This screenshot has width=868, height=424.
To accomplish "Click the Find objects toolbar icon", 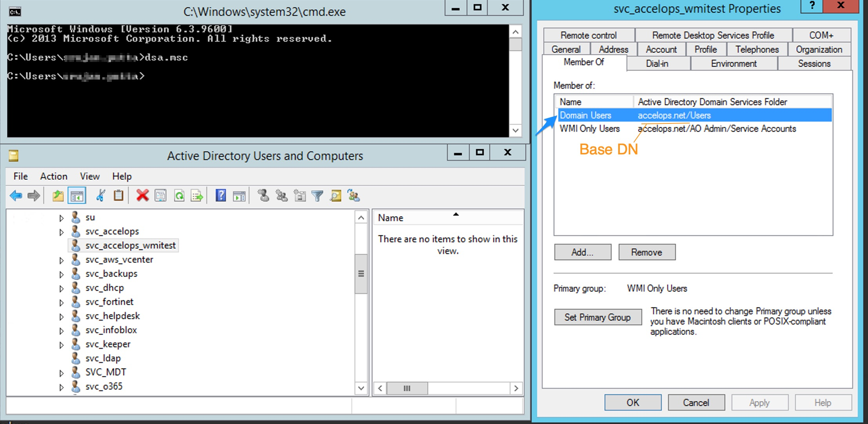I will pos(336,196).
